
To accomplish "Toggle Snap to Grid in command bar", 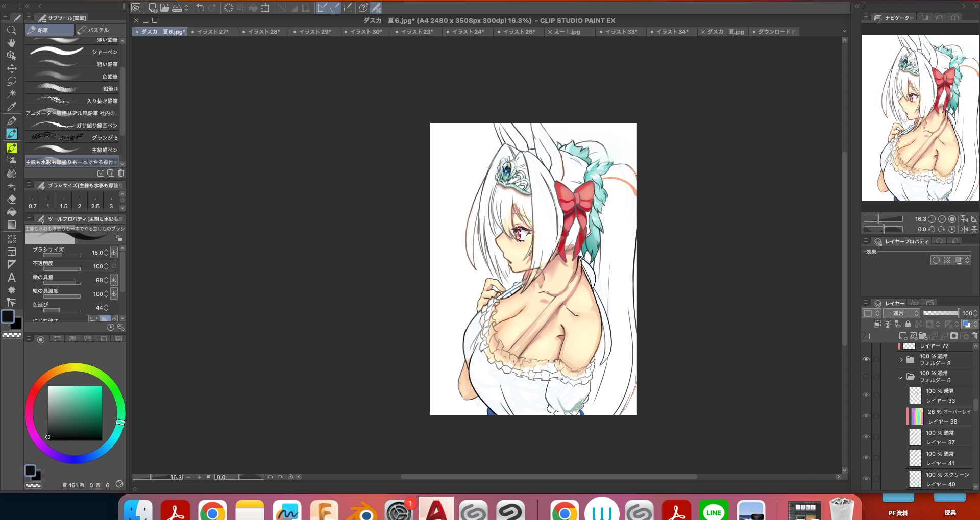I will (348, 8).
